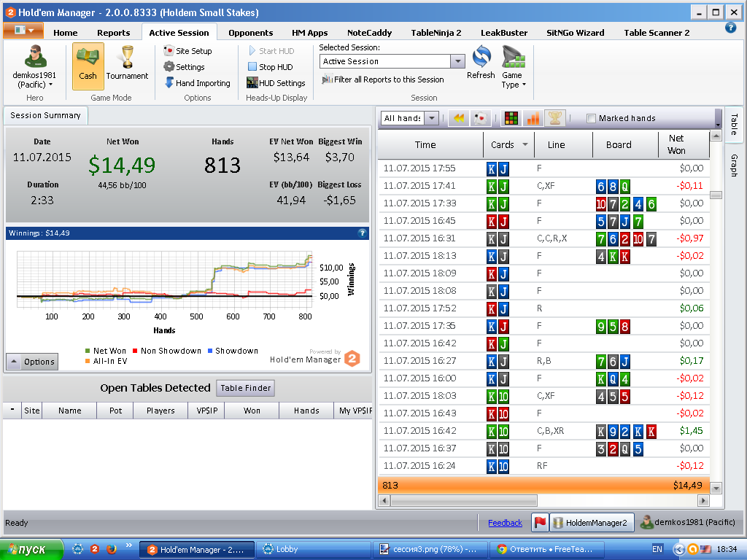Click the hands list vertical scrollbar thumb
Image resolution: width=747 pixels, height=560 pixels.
click(716, 195)
